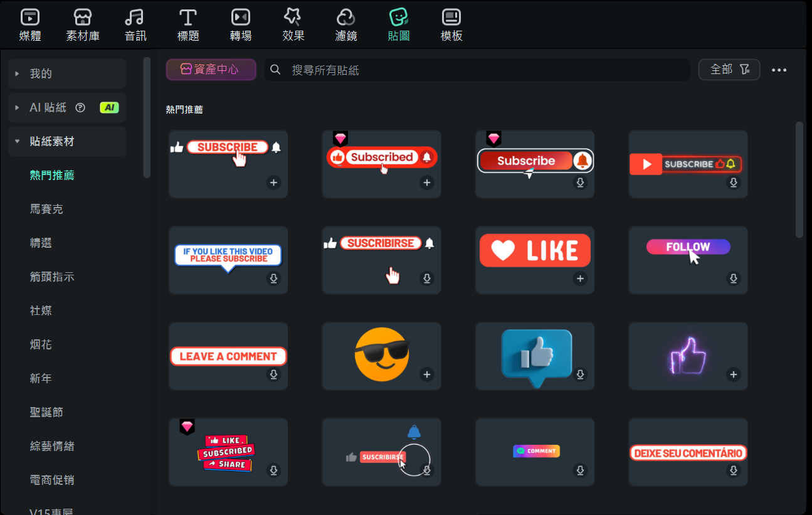Click the 資產中心 button
This screenshot has width=812, height=515.
(x=211, y=70)
